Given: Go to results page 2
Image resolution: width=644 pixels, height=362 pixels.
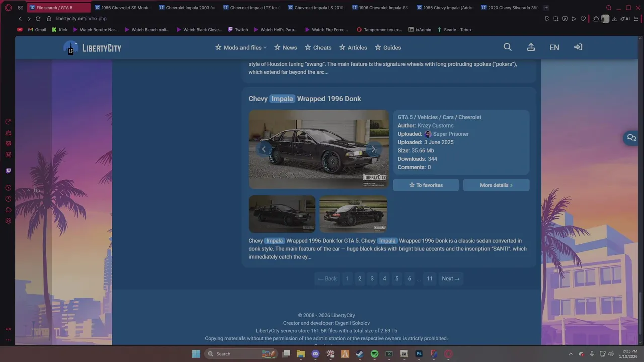Looking at the screenshot, I should tap(360, 279).
